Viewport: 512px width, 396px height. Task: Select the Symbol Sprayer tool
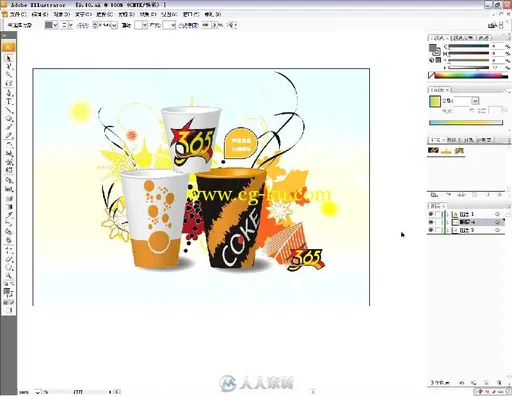[9, 180]
